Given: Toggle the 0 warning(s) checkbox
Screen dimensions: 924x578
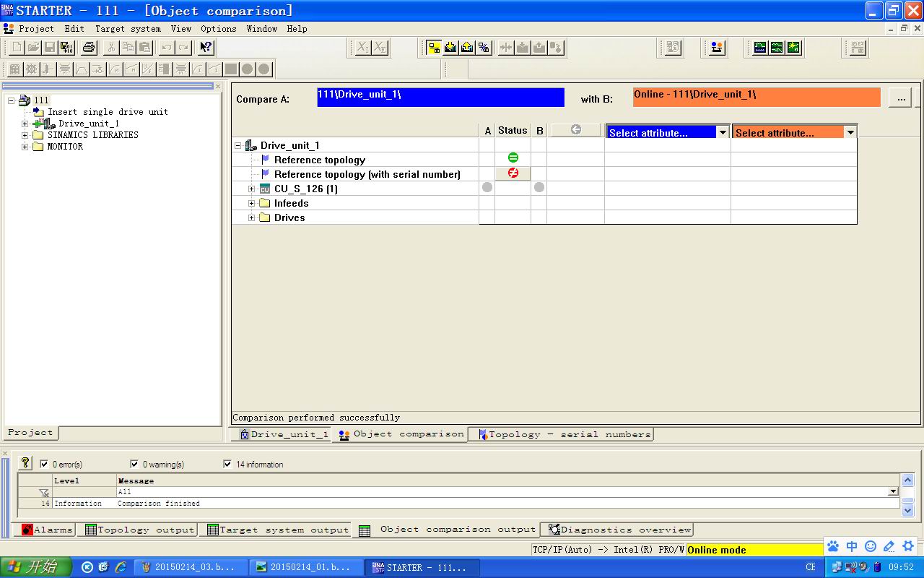Looking at the screenshot, I should [x=134, y=464].
